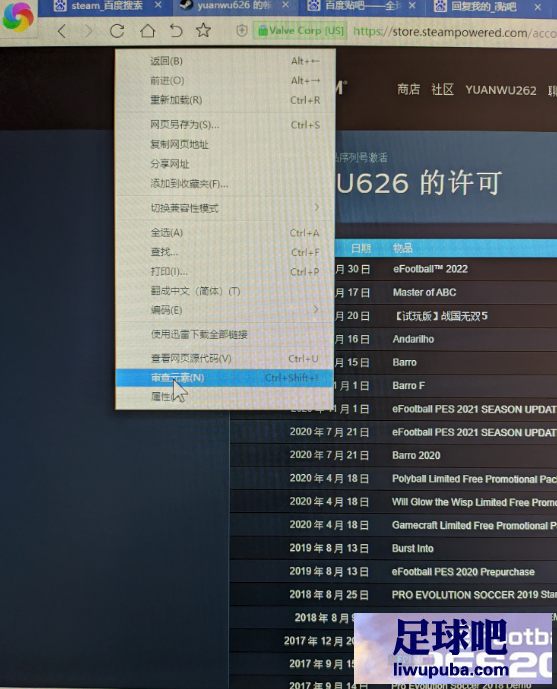Click the 物品 column header
The width and height of the screenshot is (557, 689).
tap(402, 248)
